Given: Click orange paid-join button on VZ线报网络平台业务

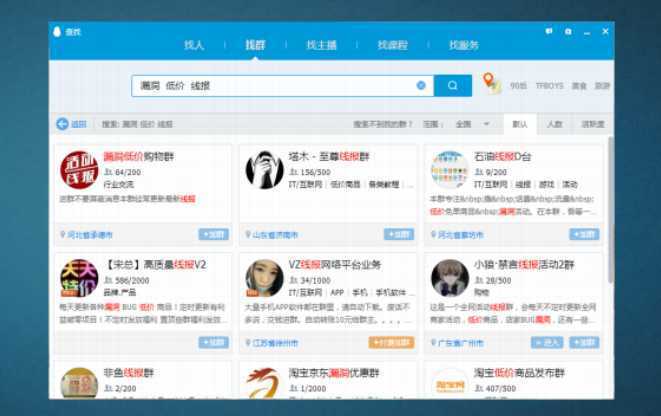Looking at the screenshot, I should click(391, 342).
